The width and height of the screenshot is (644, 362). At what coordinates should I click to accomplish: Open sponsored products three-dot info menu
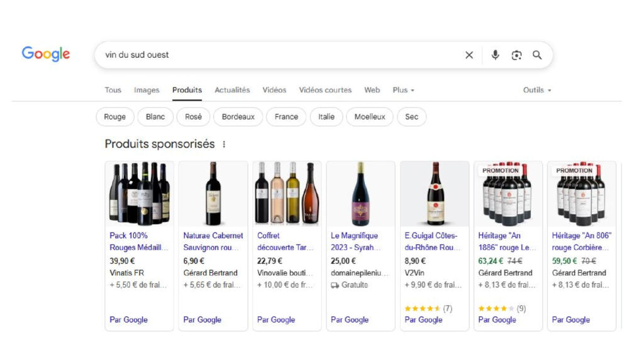click(x=224, y=145)
